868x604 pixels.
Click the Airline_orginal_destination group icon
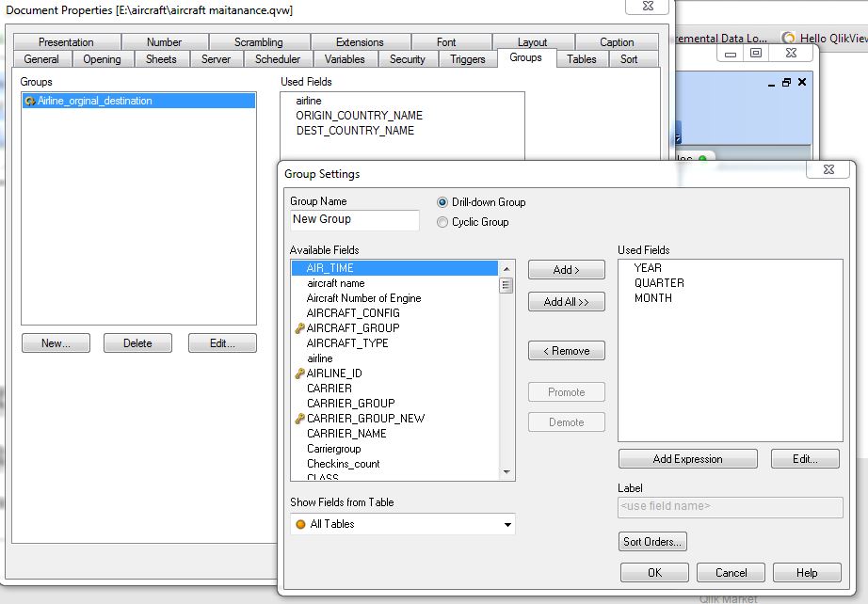coord(30,101)
